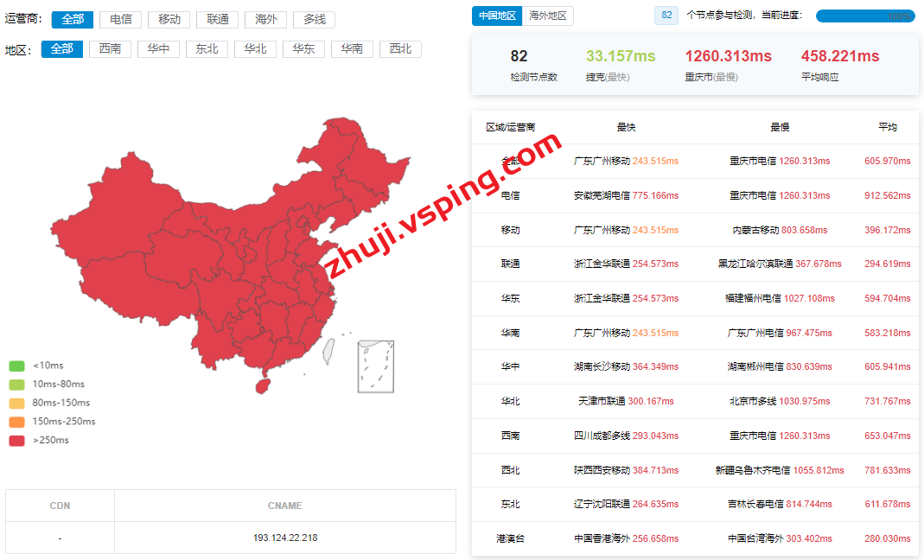Viewport: 924px width, 560px height.
Task: Click the 全部 carrier filter button
Action: 73,19
